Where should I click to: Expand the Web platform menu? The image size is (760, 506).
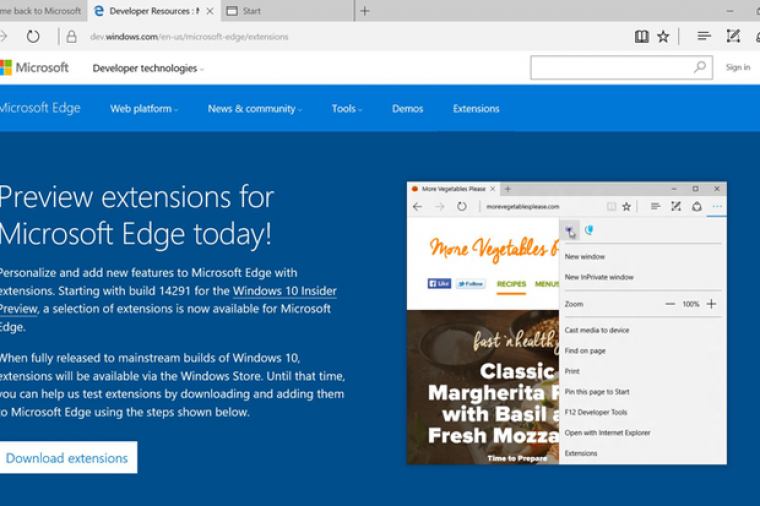tap(144, 109)
